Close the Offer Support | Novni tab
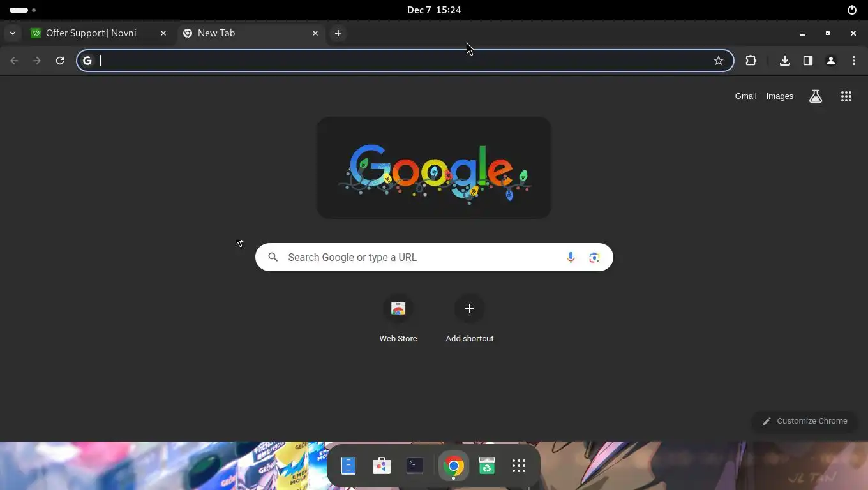The image size is (868, 490). point(163,33)
